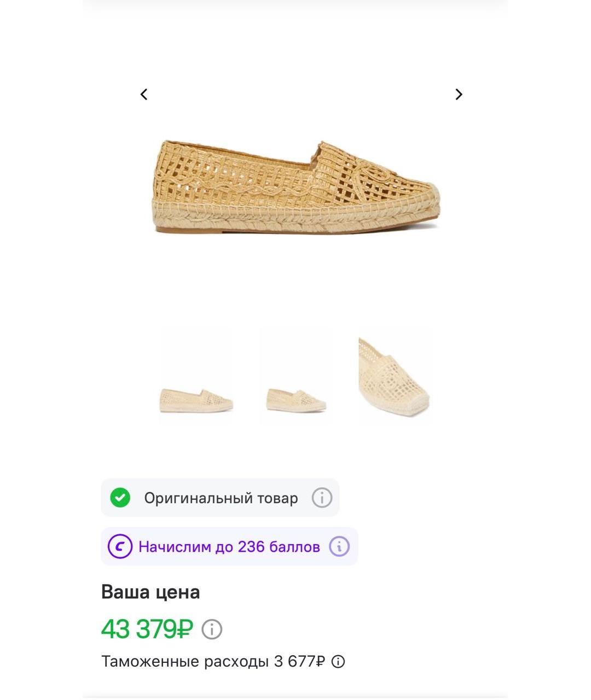Click the Оригинальный товар label text
Viewport: 591px width, 700px height.
[x=221, y=498]
